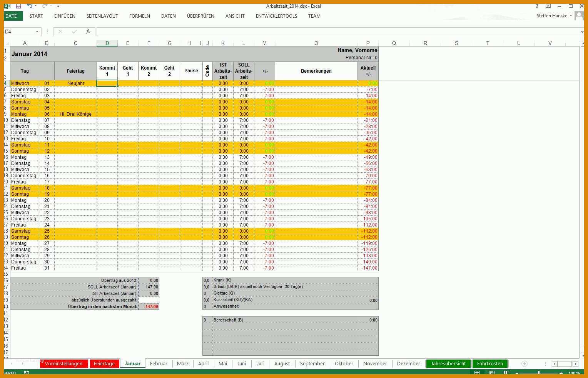588x378 pixels.
Task: Open the TEAM ribbon tab
Action: tap(314, 16)
